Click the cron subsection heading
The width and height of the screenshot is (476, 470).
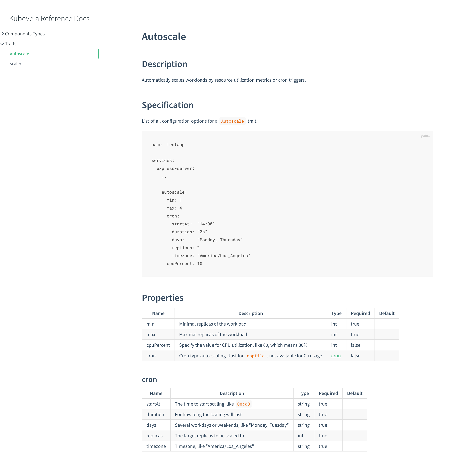(149, 380)
